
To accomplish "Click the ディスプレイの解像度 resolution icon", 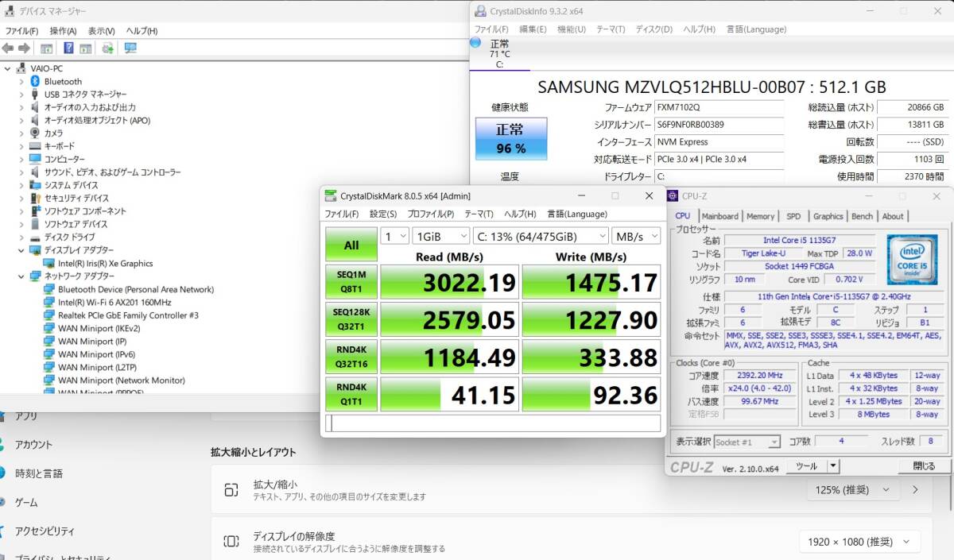I will tap(231, 541).
